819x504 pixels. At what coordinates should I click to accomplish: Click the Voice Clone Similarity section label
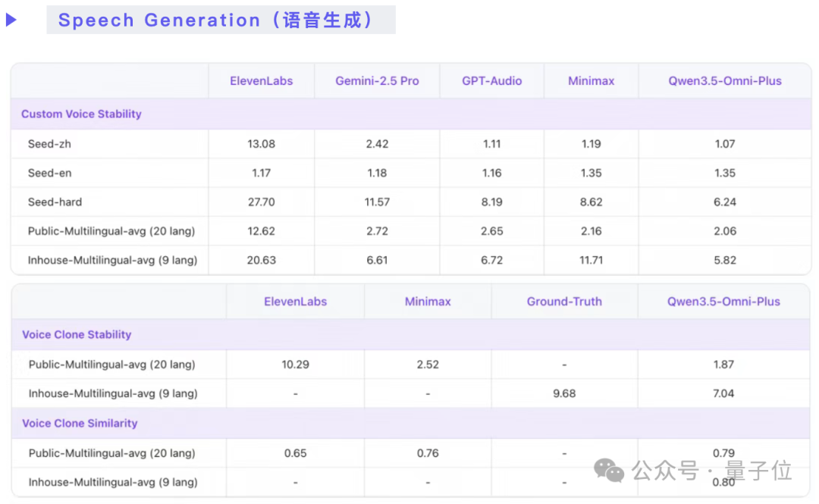click(80, 423)
